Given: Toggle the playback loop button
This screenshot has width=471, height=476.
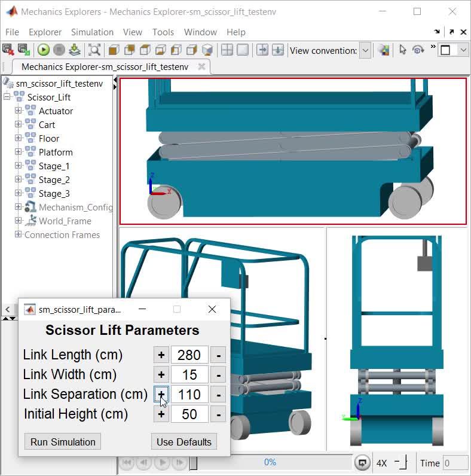Looking at the screenshot, I should click(362, 462).
